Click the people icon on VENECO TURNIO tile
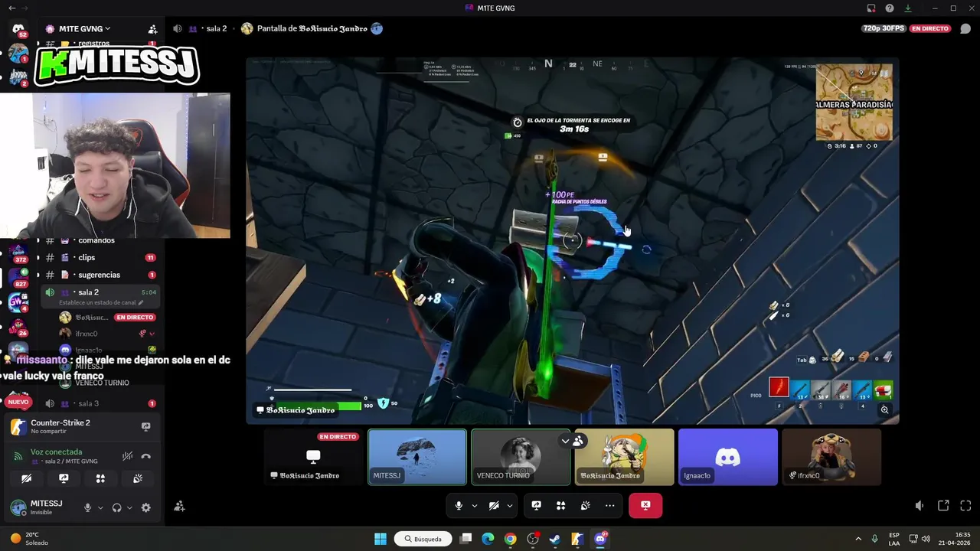 (x=578, y=441)
